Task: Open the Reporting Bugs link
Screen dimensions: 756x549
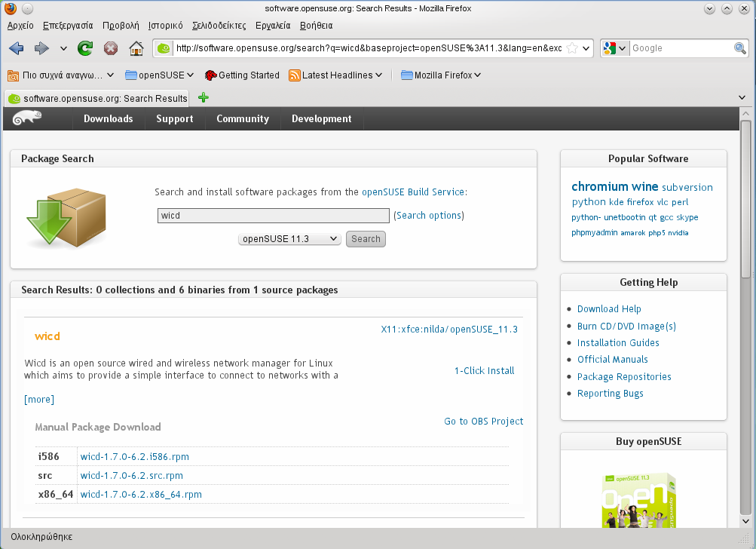Action: 610,393
